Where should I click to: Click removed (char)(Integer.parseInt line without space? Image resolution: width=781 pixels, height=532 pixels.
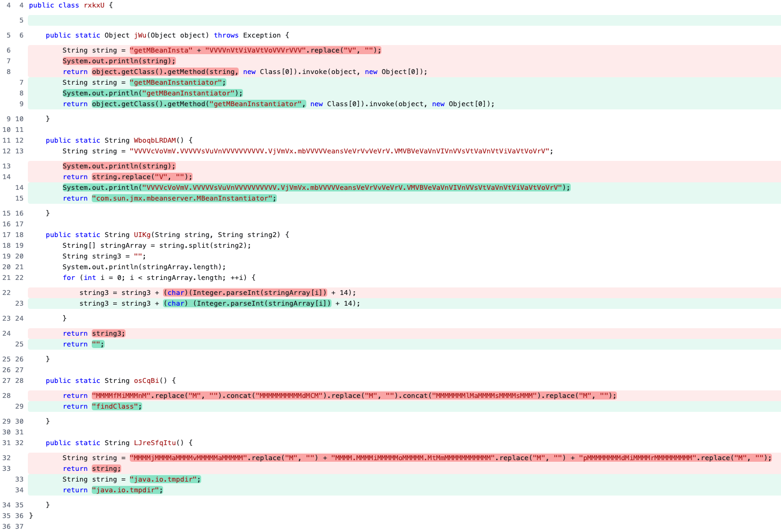(218, 293)
